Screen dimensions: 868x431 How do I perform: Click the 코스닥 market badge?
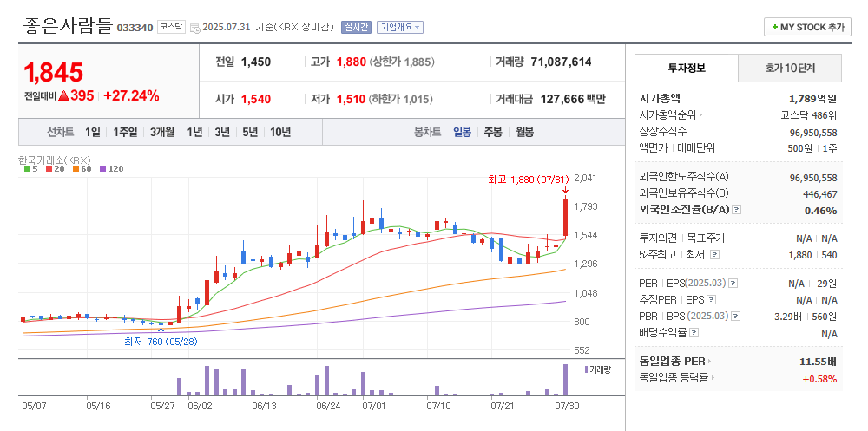(171, 27)
